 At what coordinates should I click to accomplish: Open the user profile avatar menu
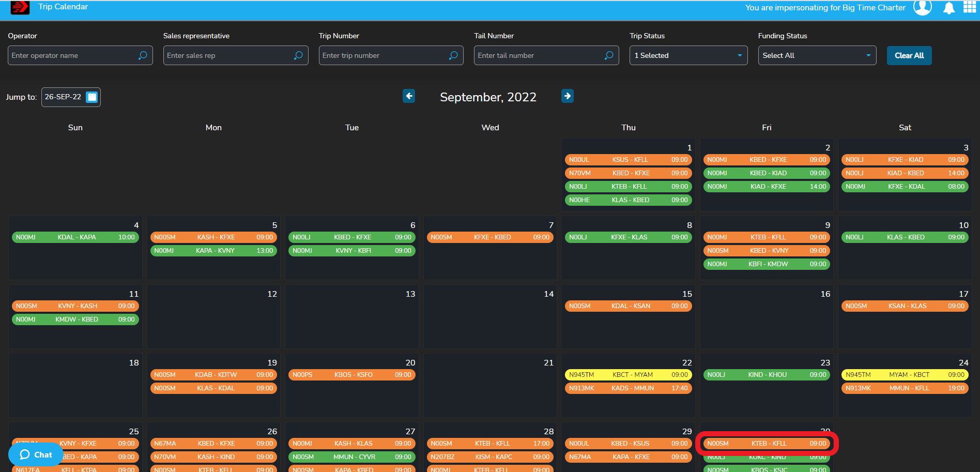click(922, 7)
